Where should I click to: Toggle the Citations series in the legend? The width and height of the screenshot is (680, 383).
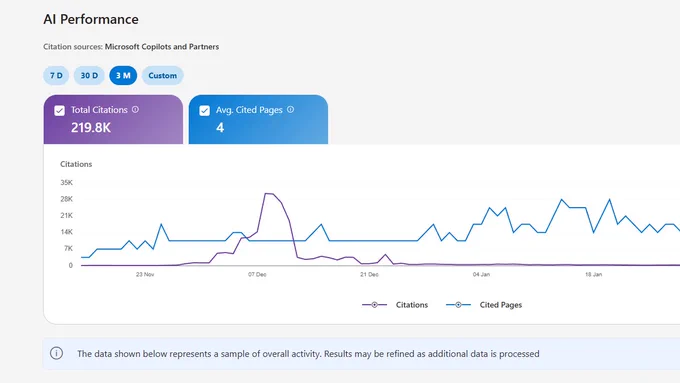click(x=395, y=305)
